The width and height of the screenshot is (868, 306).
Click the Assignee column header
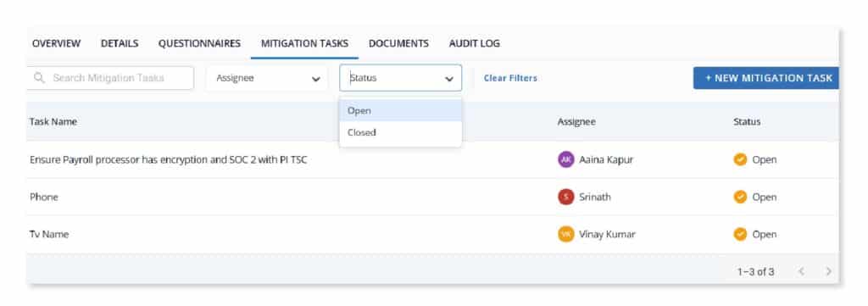576,122
